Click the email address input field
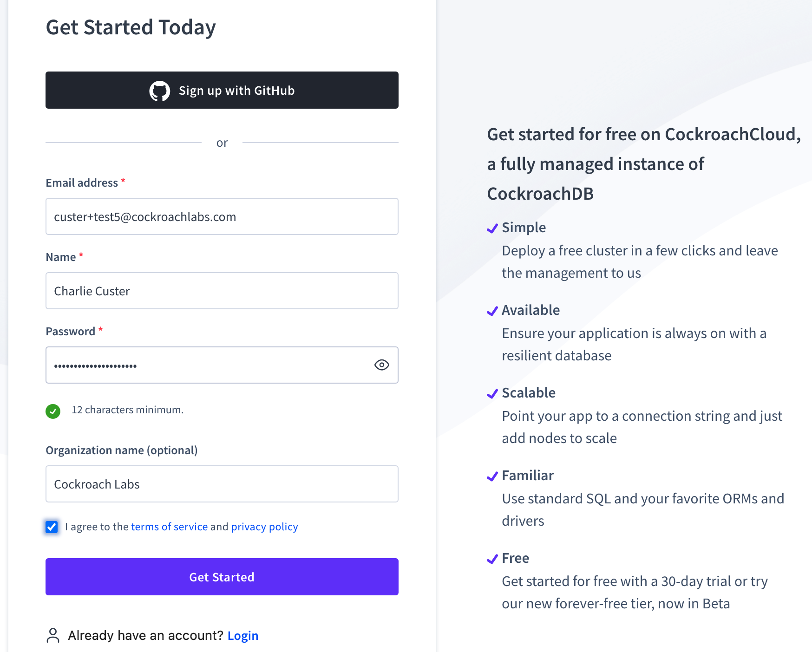This screenshot has width=812, height=652. coord(222,216)
